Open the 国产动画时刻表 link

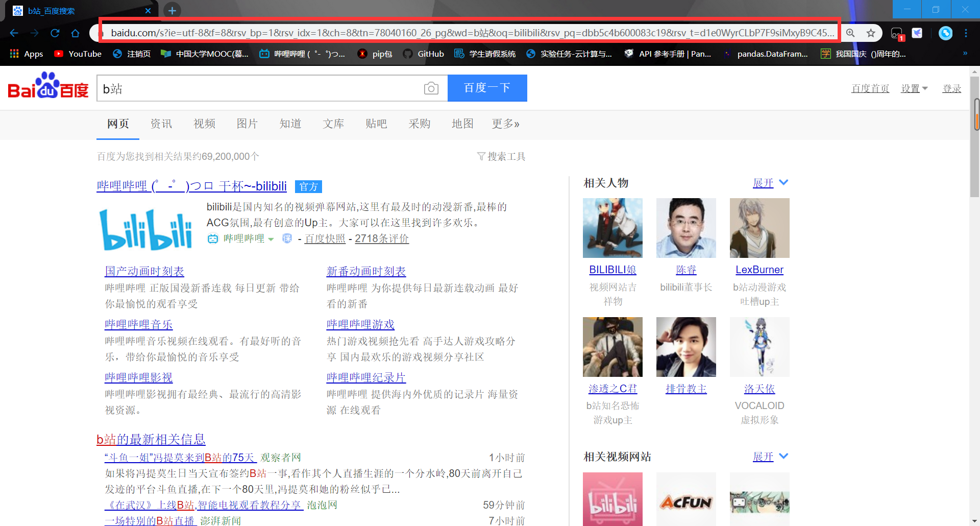click(x=144, y=271)
